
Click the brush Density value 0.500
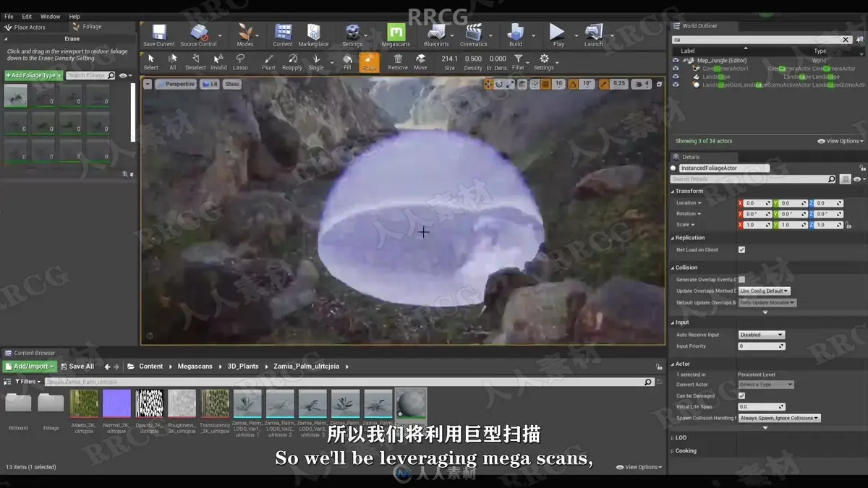(473, 59)
